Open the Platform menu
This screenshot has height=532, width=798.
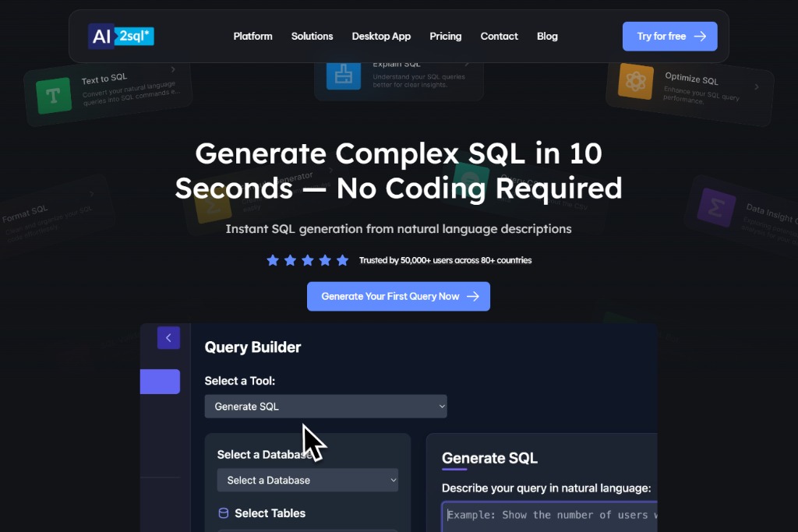coord(252,36)
